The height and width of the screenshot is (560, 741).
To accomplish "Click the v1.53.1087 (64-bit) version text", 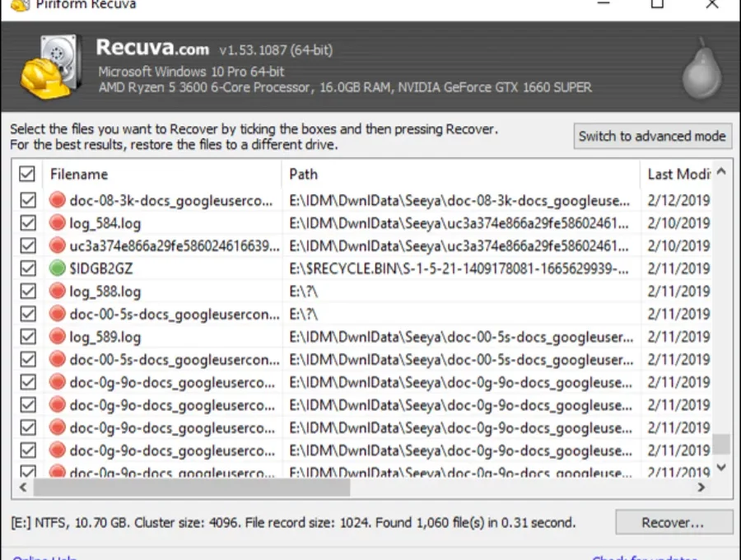I will (x=276, y=50).
